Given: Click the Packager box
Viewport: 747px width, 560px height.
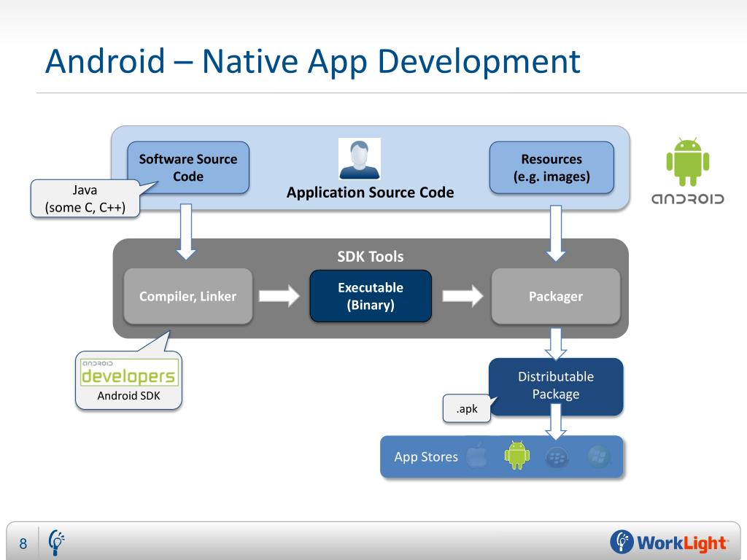Looking at the screenshot, I should pos(555,296).
